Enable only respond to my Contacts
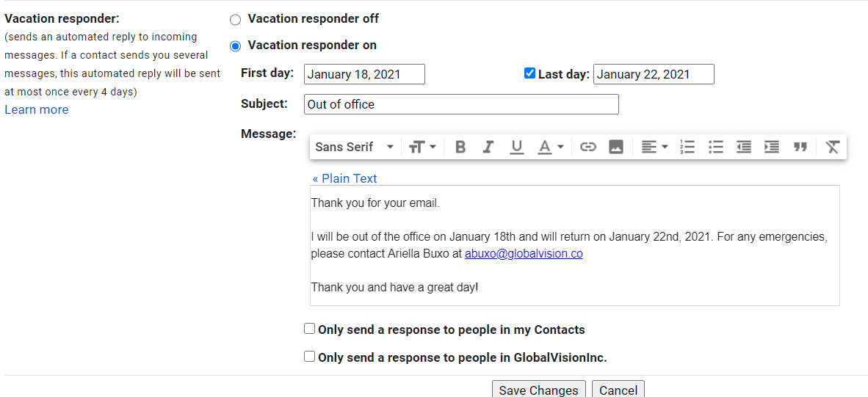Image resolution: width=868 pixels, height=397 pixels. pyautogui.click(x=310, y=329)
